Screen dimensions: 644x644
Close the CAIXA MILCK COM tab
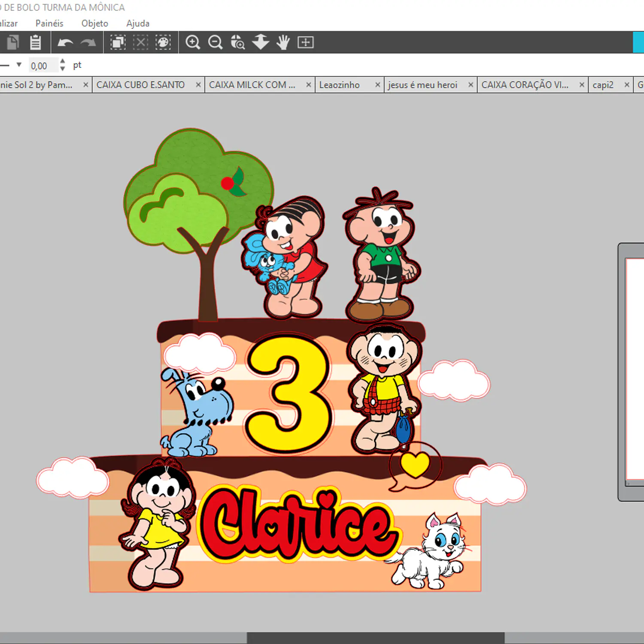pyautogui.click(x=309, y=85)
